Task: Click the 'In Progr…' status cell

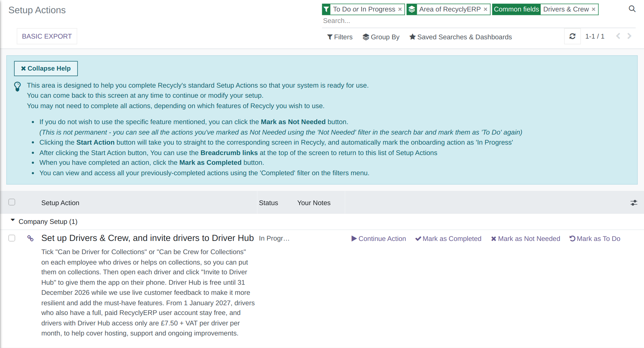Action: (x=274, y=238)
